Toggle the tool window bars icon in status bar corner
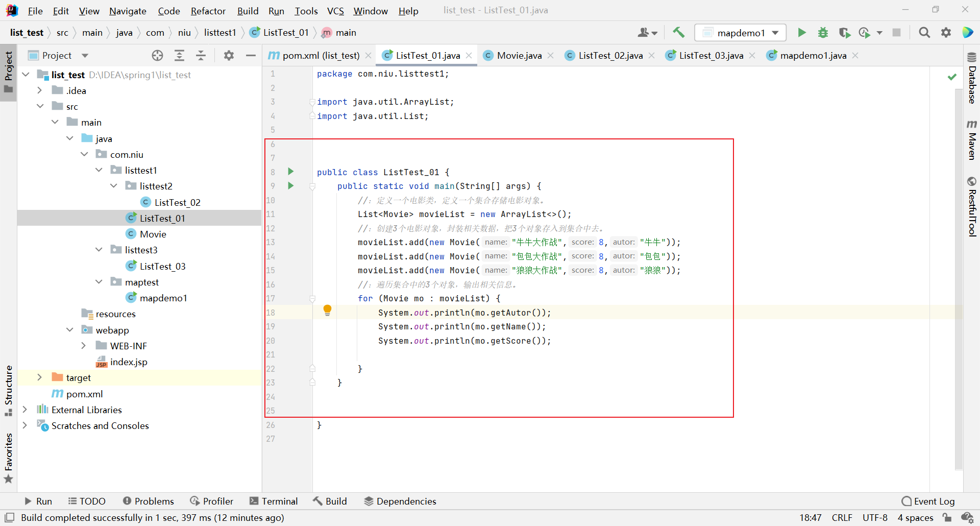The width and height of the screenshot is (980, 526). (x=9, y=517)
